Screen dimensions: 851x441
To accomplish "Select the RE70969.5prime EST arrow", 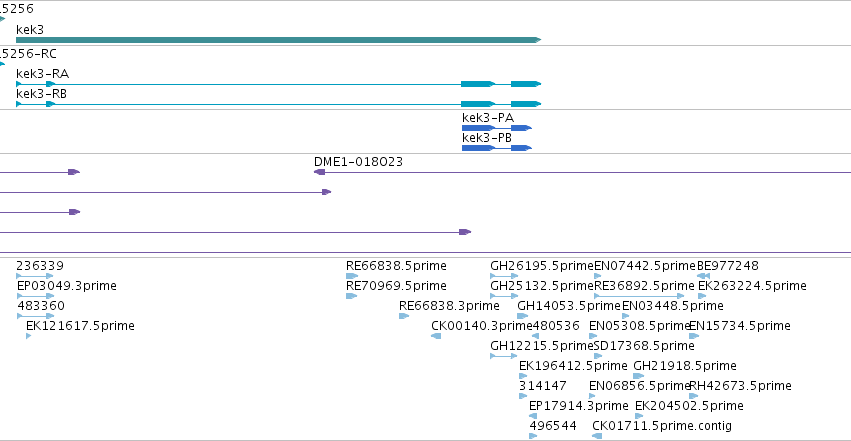I will tap(351, 296).
